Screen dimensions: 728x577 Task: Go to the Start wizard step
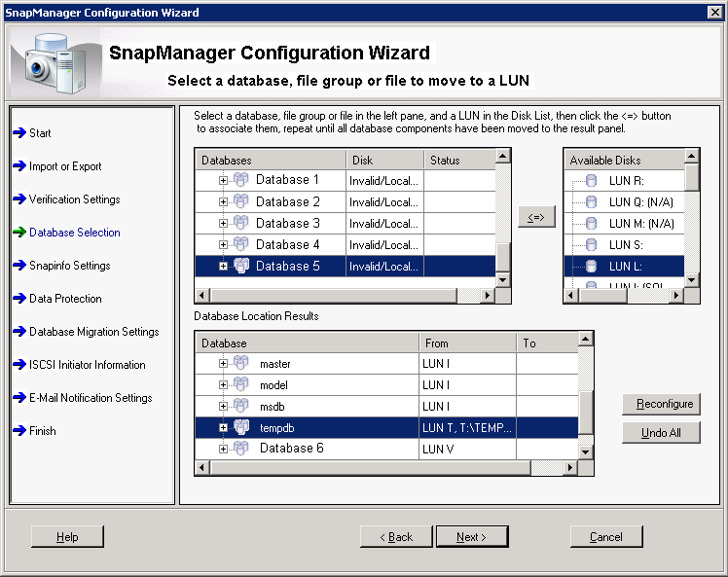(x=40, y=133)
